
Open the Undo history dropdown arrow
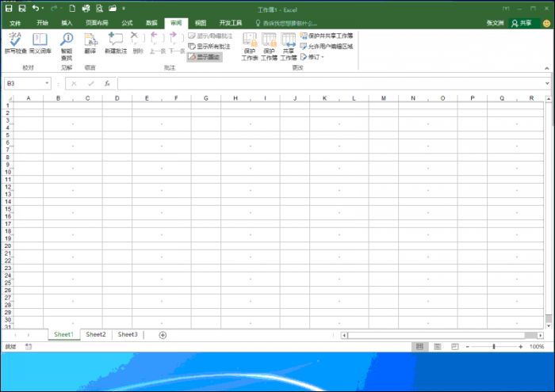(43, 8)
